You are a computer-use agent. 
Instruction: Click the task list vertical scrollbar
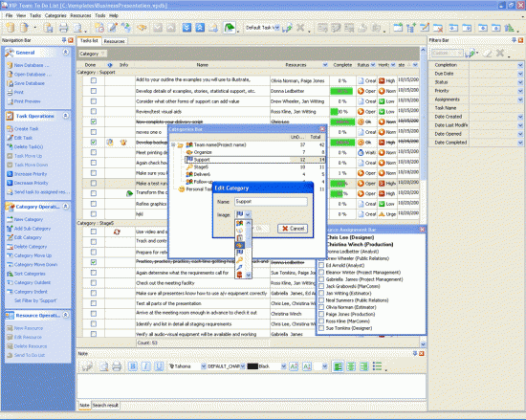tap(423, 196)
